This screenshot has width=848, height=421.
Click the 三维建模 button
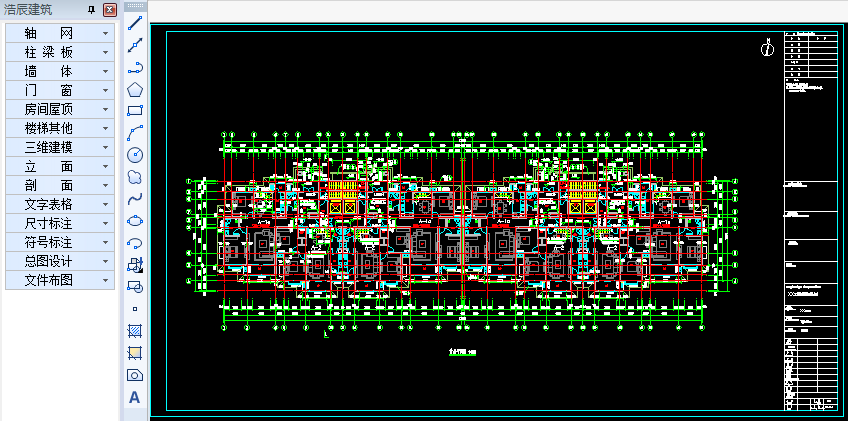60,147
